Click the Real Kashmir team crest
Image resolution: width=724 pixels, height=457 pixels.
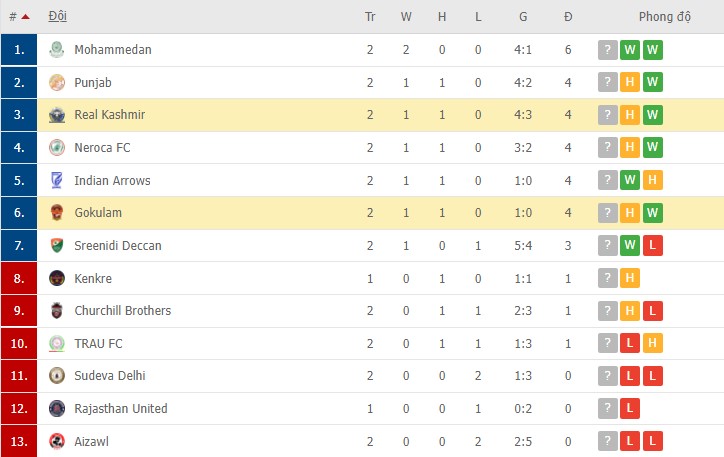[57, 115]
